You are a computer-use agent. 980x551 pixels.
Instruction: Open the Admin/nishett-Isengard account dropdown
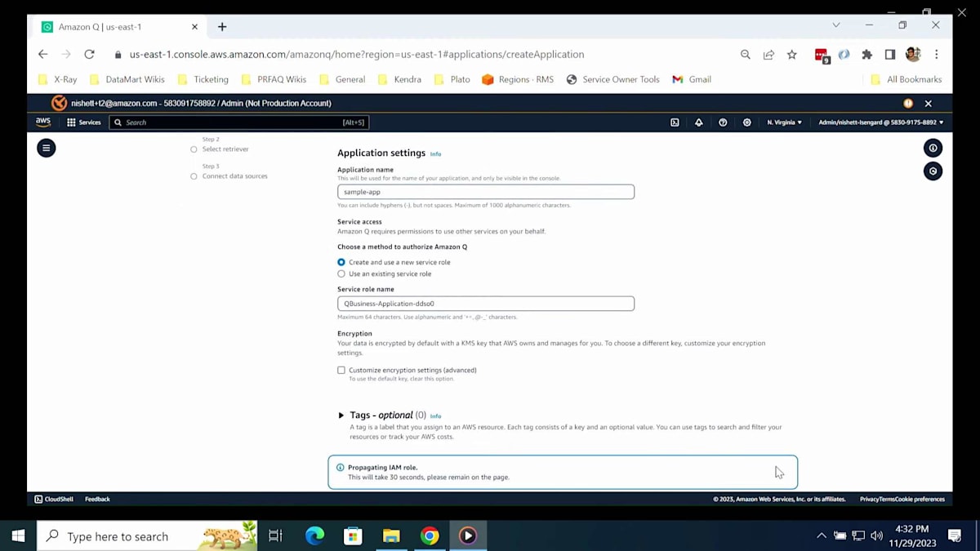click(880, 122)
